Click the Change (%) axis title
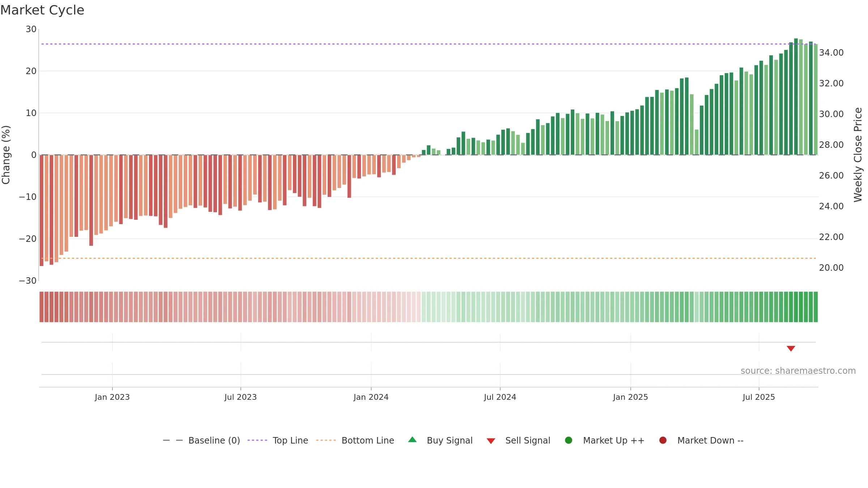868x488 pixels. click(6, 155)
